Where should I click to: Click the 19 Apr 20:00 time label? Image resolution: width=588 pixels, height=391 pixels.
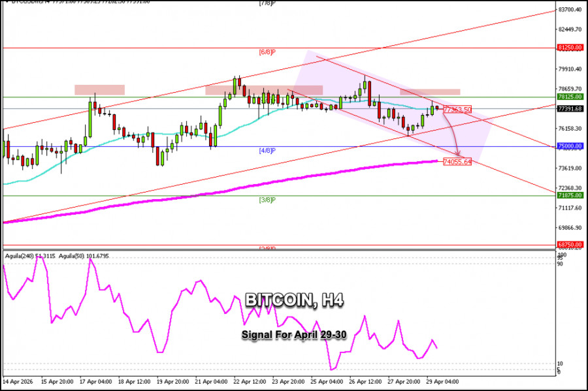pyautogui.click(x=172, y=382)
